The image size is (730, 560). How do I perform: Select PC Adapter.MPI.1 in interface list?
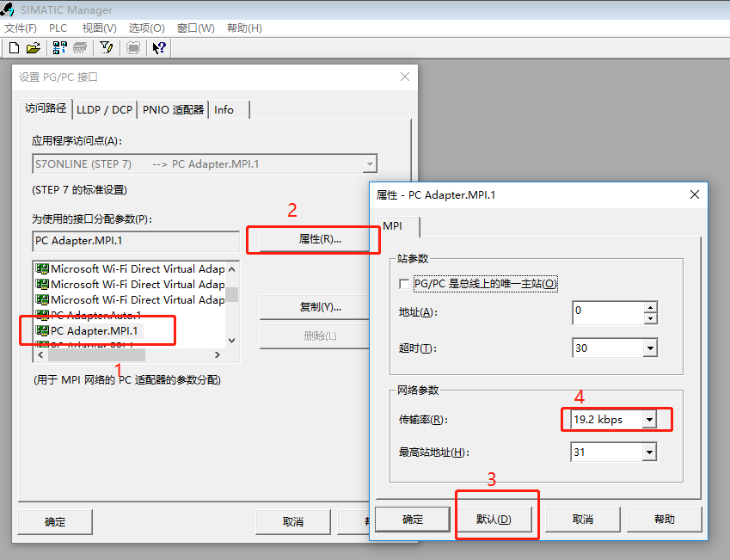click(89, 331)
